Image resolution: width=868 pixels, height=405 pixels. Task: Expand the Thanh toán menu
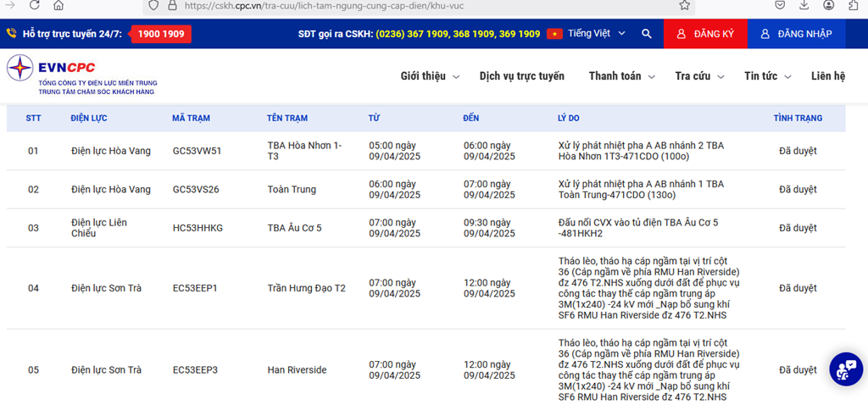(x=622, y=76)
